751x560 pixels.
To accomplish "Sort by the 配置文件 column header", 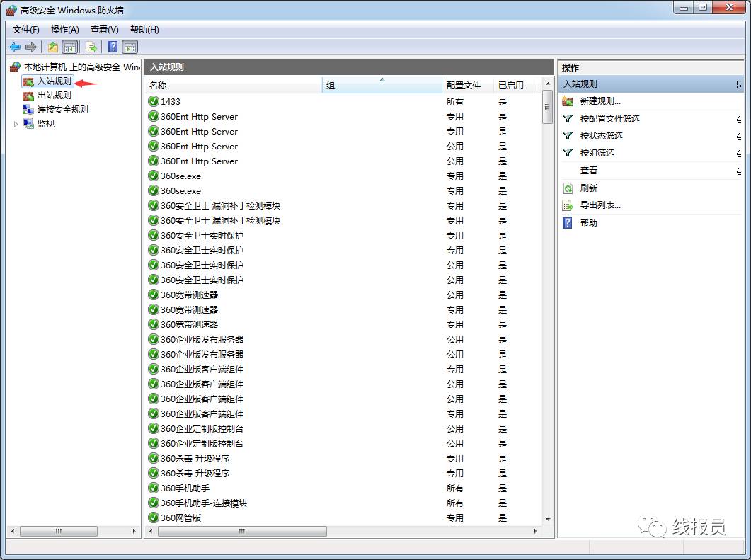I will coord(467,85).
